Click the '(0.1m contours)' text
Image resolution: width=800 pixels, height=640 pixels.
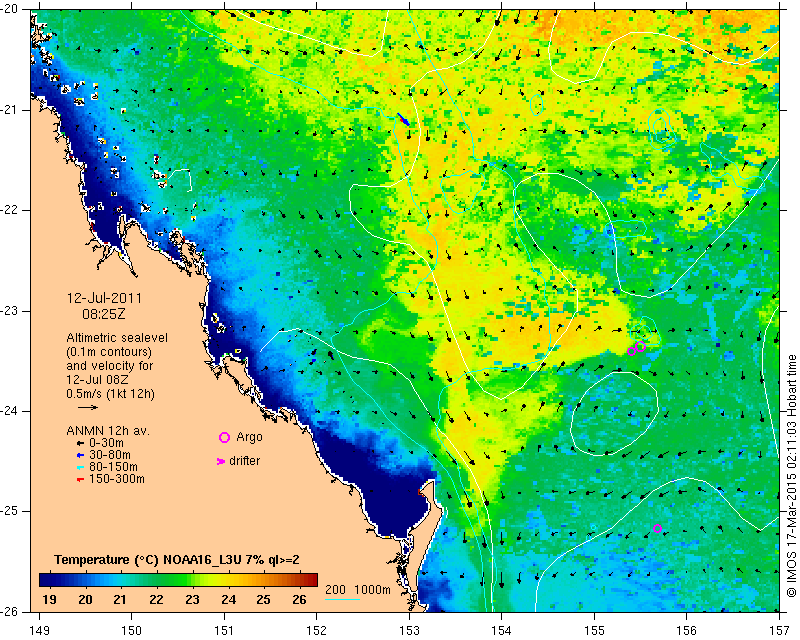tap(109, 352)
